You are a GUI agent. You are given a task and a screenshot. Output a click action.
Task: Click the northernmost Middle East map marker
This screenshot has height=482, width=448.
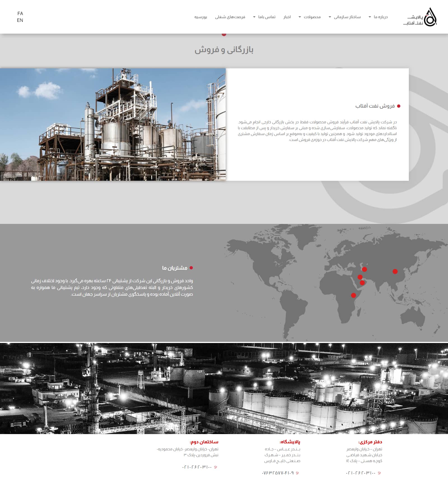pos(364,269)
